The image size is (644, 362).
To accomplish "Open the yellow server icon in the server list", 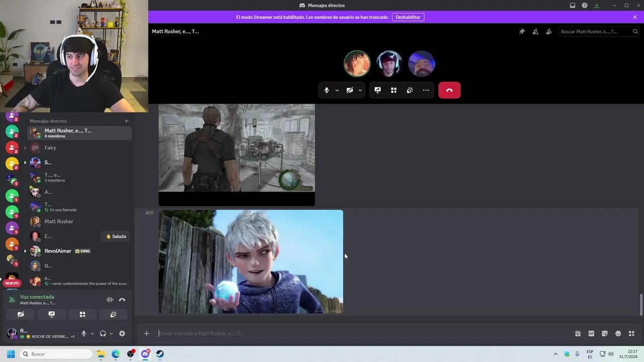I will tap(12, 163).
